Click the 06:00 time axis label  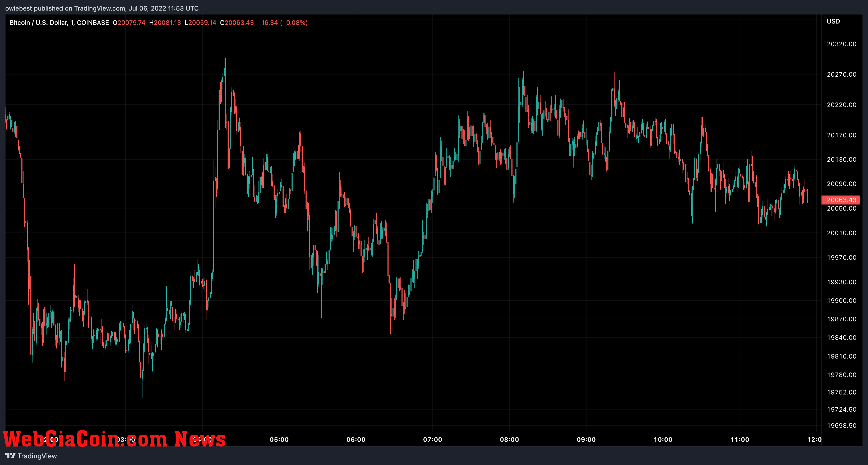356,439
